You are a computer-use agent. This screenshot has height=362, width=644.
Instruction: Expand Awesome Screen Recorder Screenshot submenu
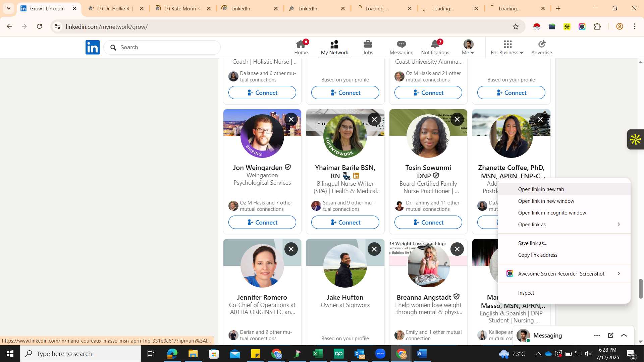tap(564, 274)
